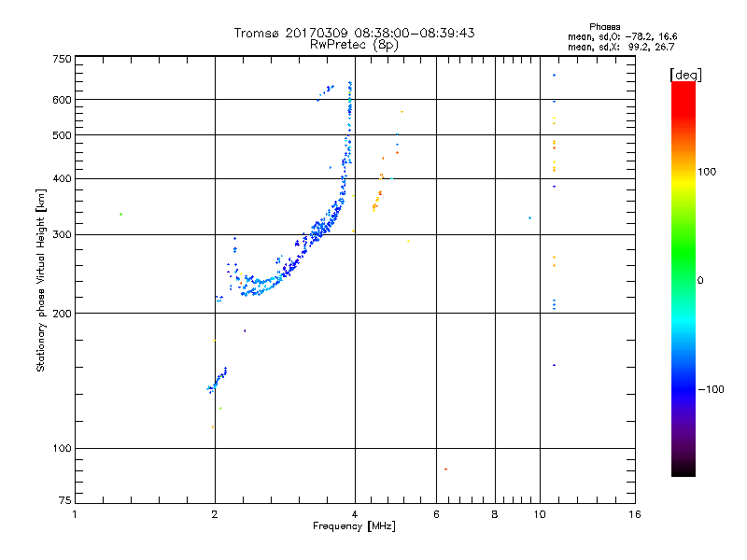Click the x-axis tick label '16'
Screen dimensions: 747x560
[635, 514]
